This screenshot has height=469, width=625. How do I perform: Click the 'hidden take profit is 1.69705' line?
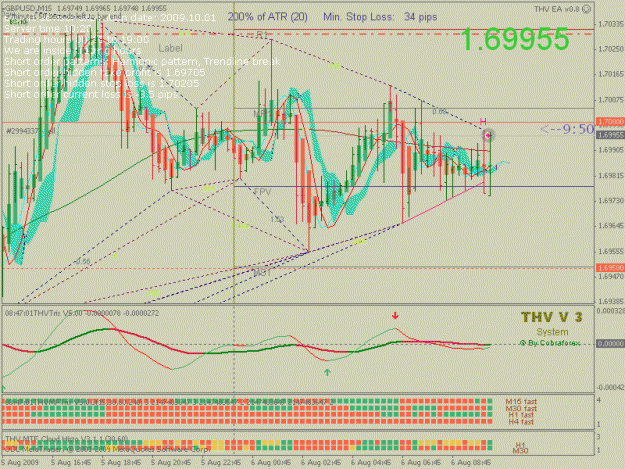click(x=105, y=73)
